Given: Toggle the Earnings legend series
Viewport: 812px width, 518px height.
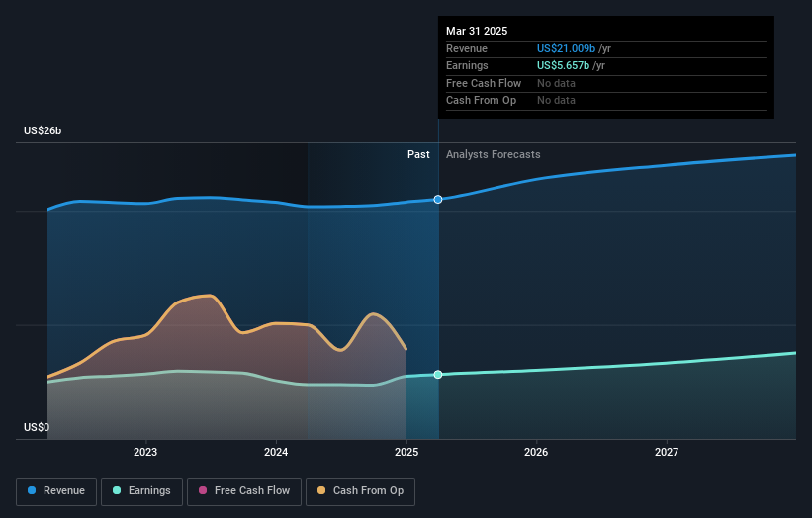Looking at the screenshot, I should coord(141,491).
